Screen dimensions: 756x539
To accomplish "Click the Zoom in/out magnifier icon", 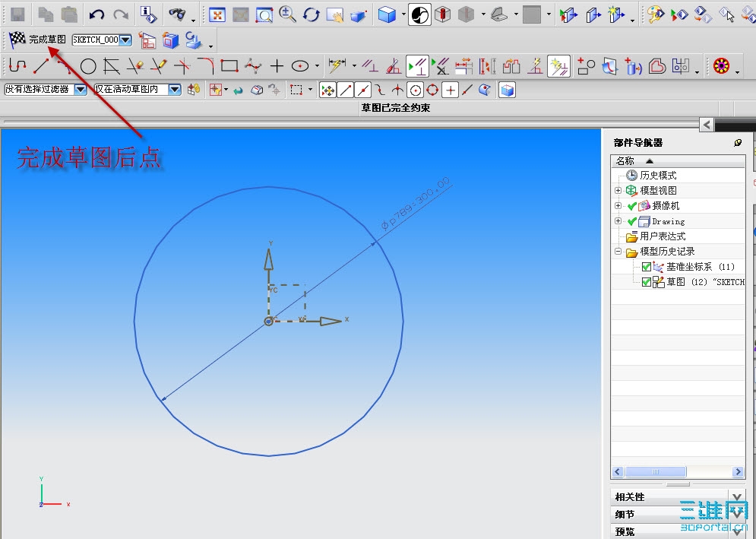I will tap(287, 14).
